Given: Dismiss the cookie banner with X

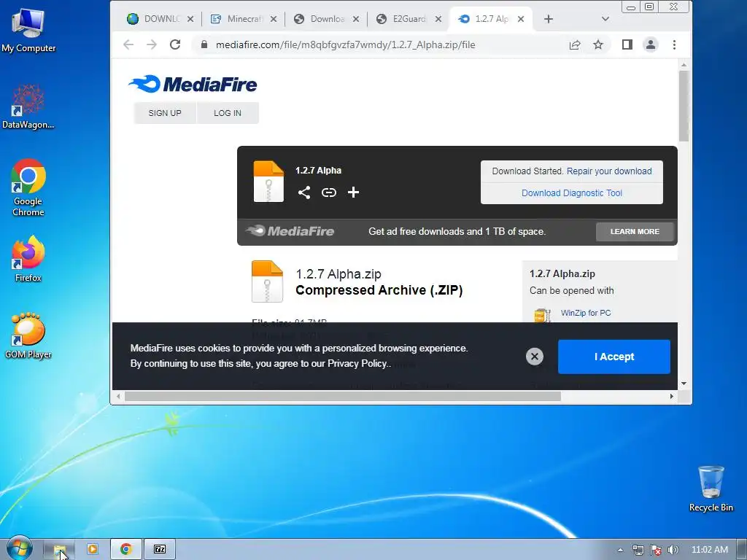Looking at the screenshot, I should click(535, 356).
